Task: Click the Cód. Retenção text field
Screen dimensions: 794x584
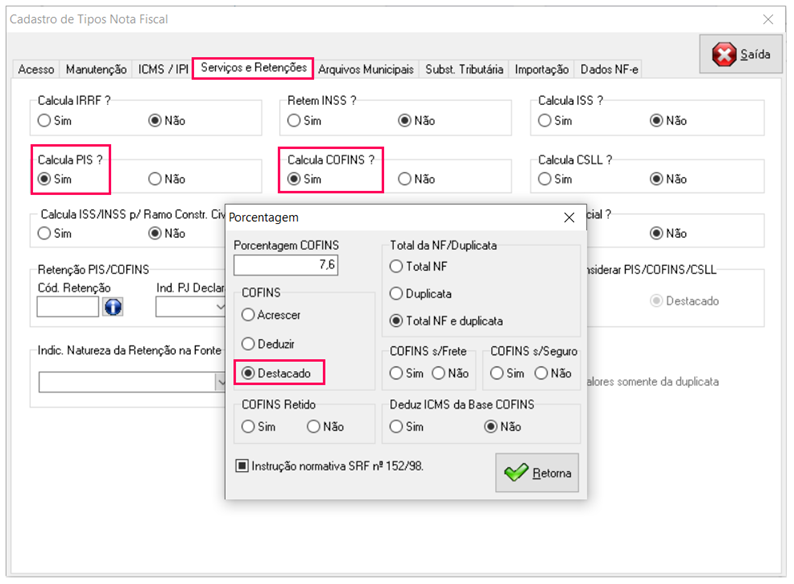Action: coord(67,307)
